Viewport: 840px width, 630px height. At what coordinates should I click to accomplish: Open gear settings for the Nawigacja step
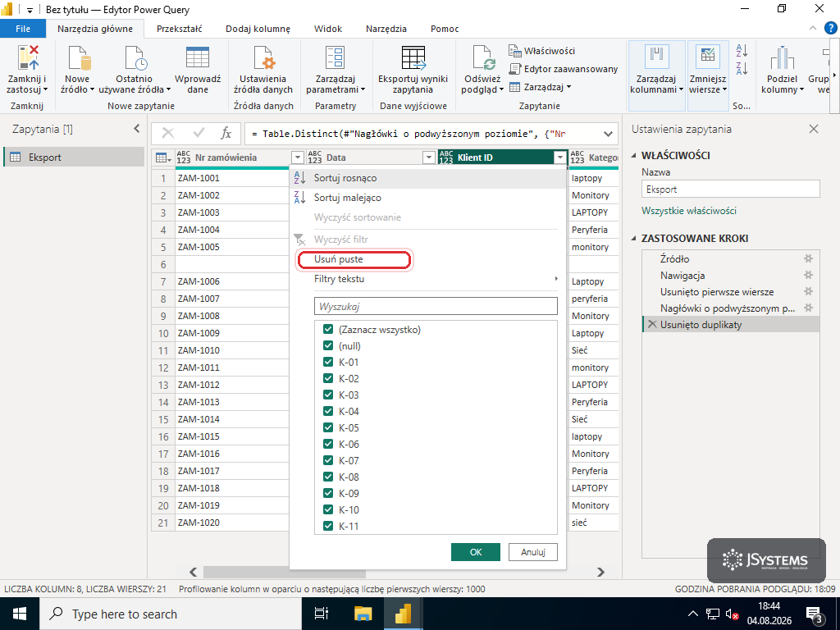click(808, 276)
